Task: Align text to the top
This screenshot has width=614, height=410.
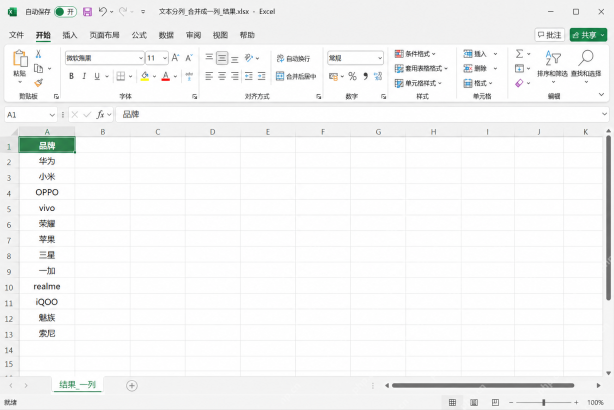Action: pyautogui.click(x=209, y=58)
